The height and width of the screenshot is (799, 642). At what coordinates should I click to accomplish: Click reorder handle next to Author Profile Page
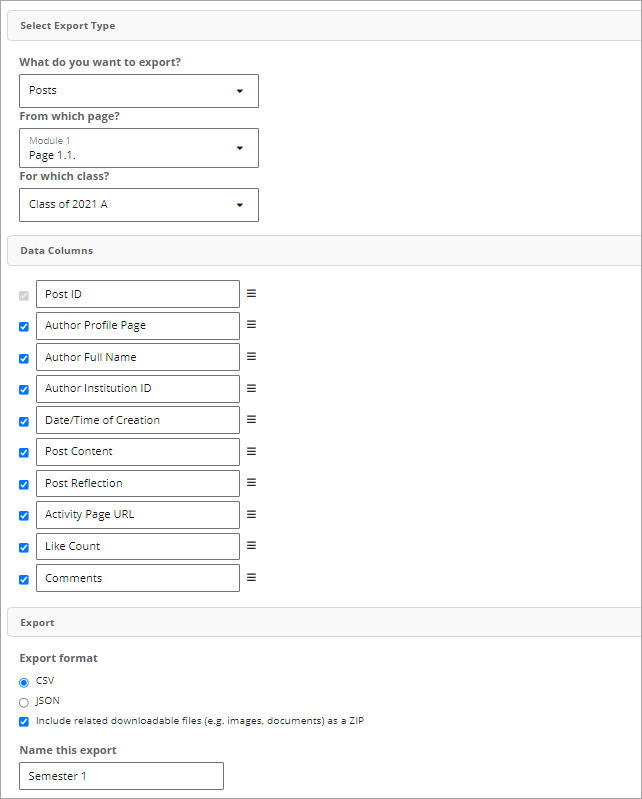pos(251,325)
